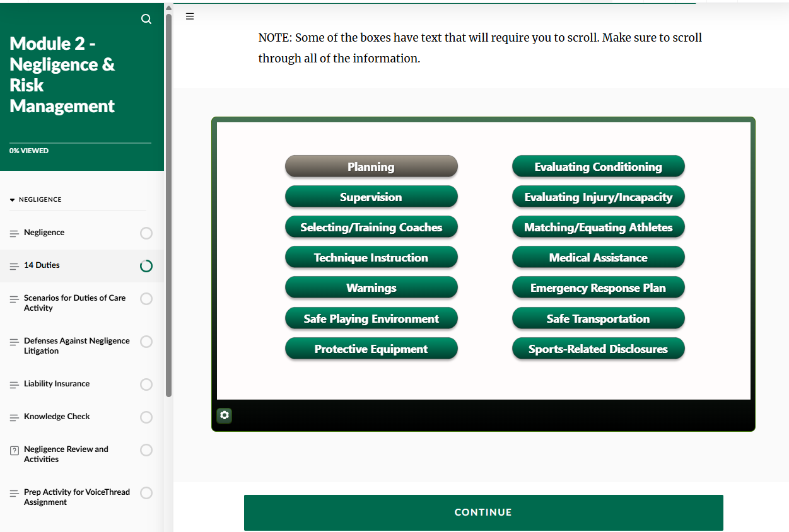Open course search with the magnifying glass icon
Image resolution: width=789 pixels, height=532 pixels.
pyautogui.click(x=146, y=19)
